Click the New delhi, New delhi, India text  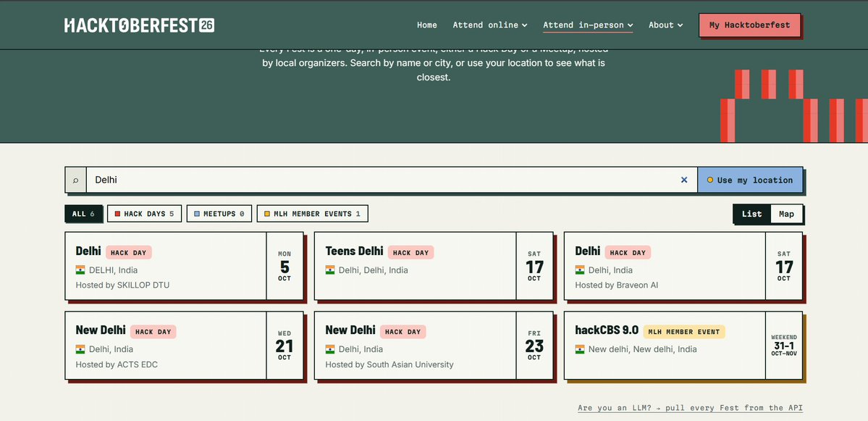(643, 349)
